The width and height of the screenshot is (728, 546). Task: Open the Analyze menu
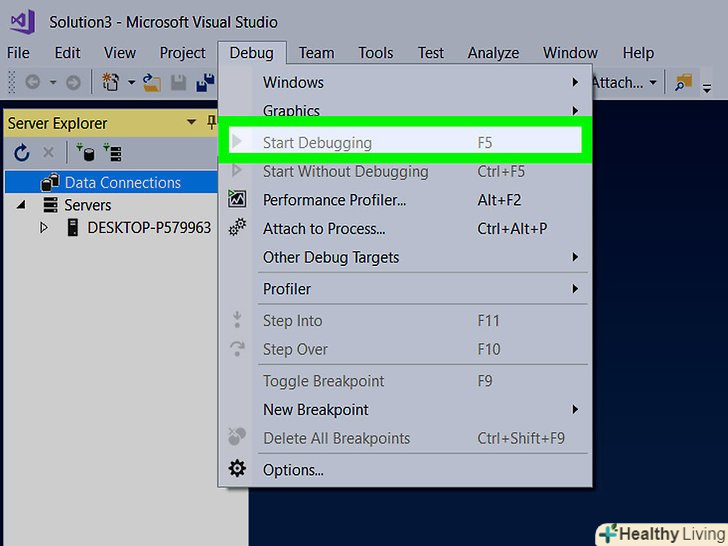pos(493,53)
